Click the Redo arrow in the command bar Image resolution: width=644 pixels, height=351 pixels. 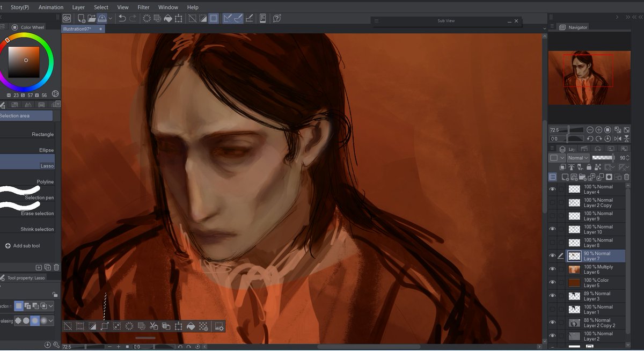point(133,18)
